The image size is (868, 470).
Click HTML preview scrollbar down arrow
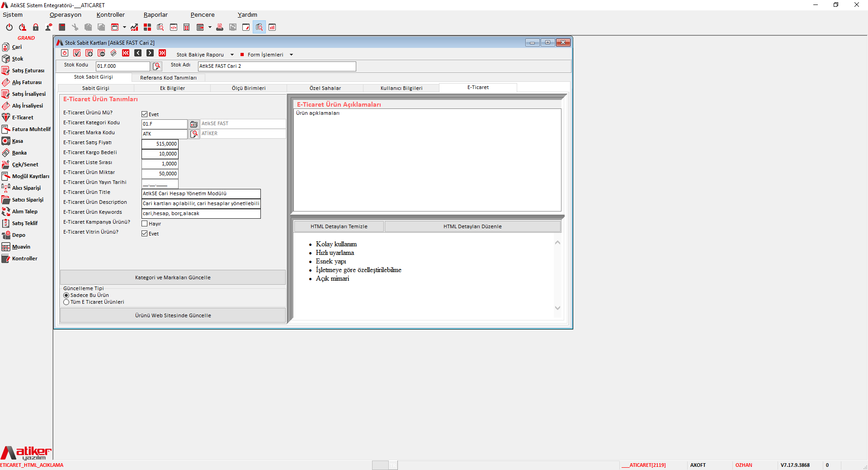pyautogui.click(x=557, y=308)
